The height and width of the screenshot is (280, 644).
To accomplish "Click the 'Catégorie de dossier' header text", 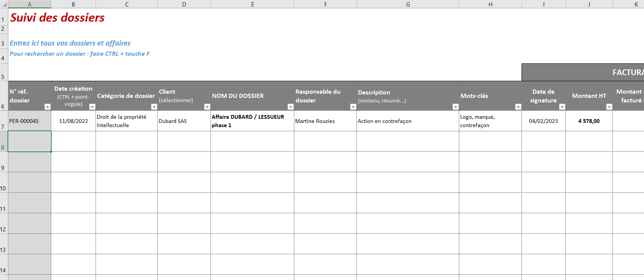I will click(126, 96).
